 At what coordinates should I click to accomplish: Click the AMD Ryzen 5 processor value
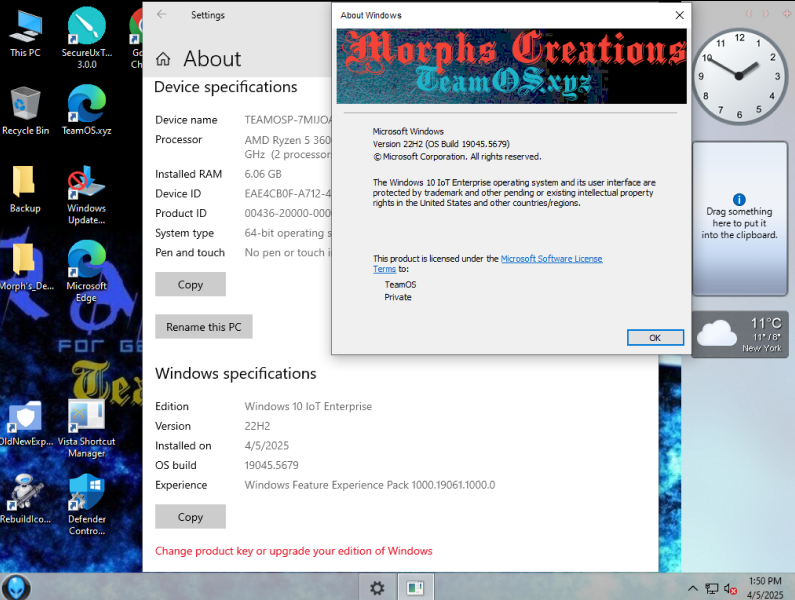coord(288,147)
